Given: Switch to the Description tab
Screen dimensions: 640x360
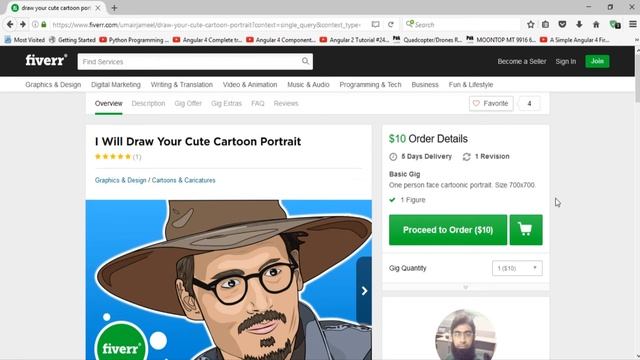Looking at the screenshot, I should coord(148,104).
